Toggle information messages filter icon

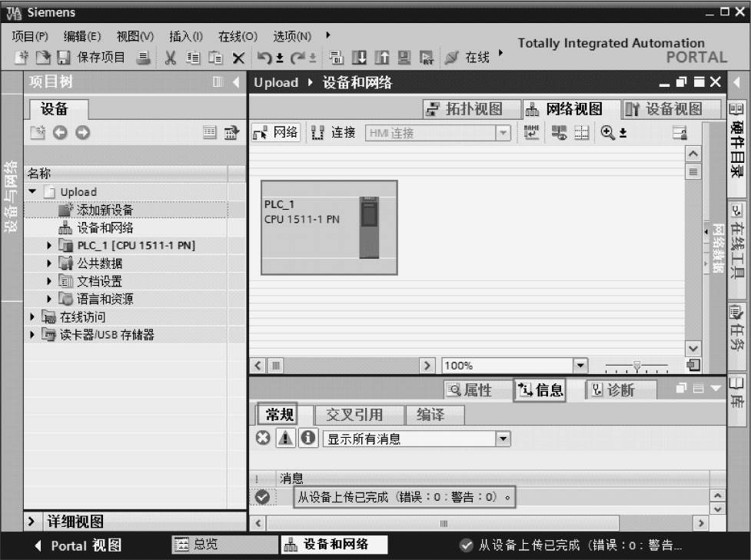(308, 438)
